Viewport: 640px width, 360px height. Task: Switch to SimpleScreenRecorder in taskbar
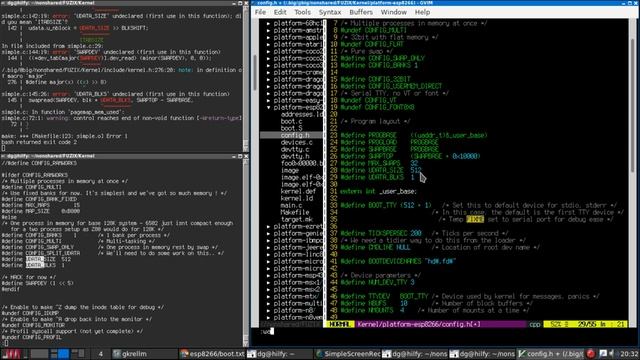348,354
